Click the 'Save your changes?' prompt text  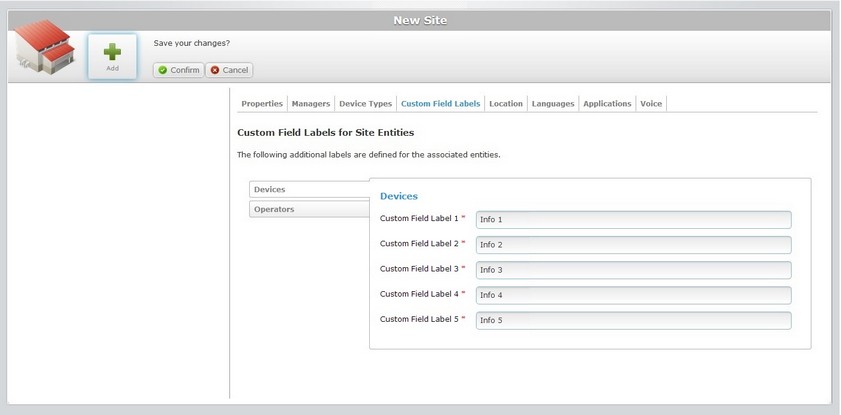click(191, 43)
